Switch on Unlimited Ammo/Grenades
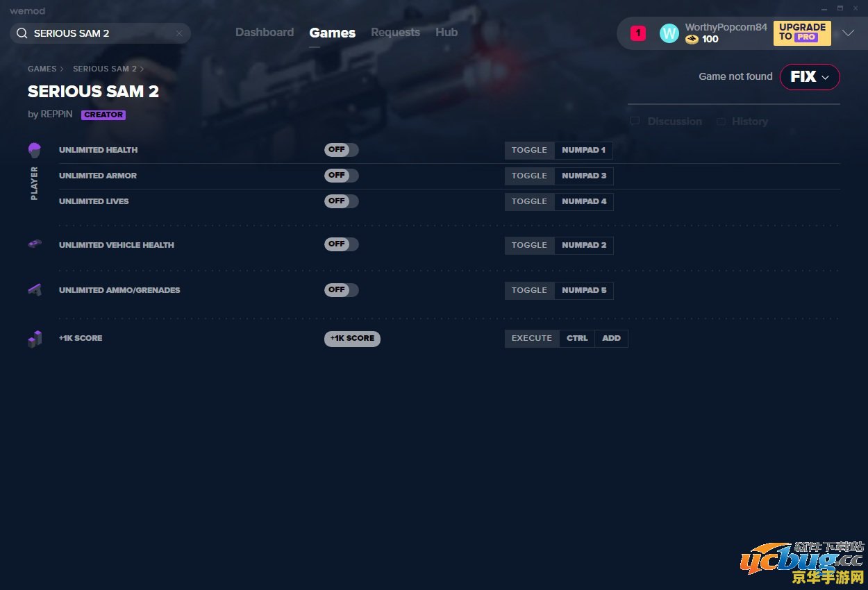The height and width of the screenshot is (590, 868). coord(342,290)
